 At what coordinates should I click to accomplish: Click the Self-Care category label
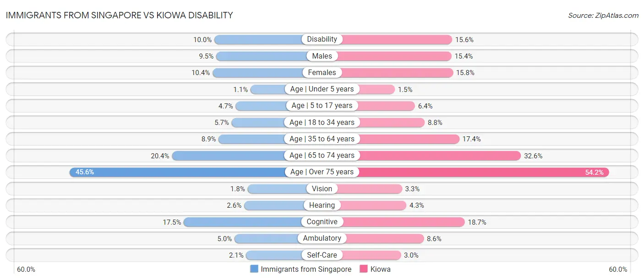pos(322,255)
